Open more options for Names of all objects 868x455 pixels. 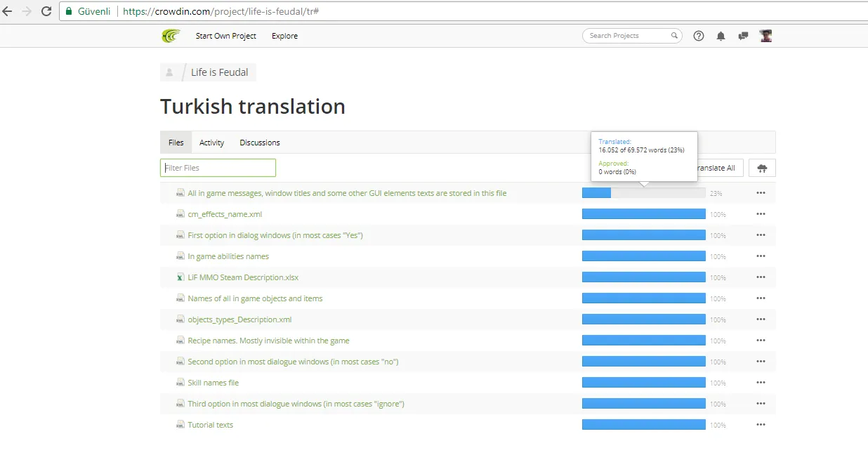761,298
